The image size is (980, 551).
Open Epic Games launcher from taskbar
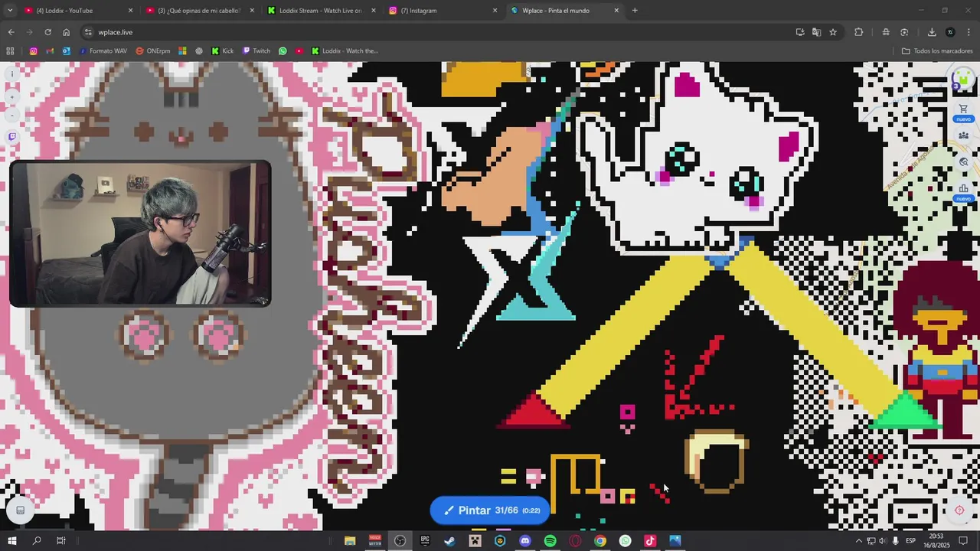tap(425, 541)
